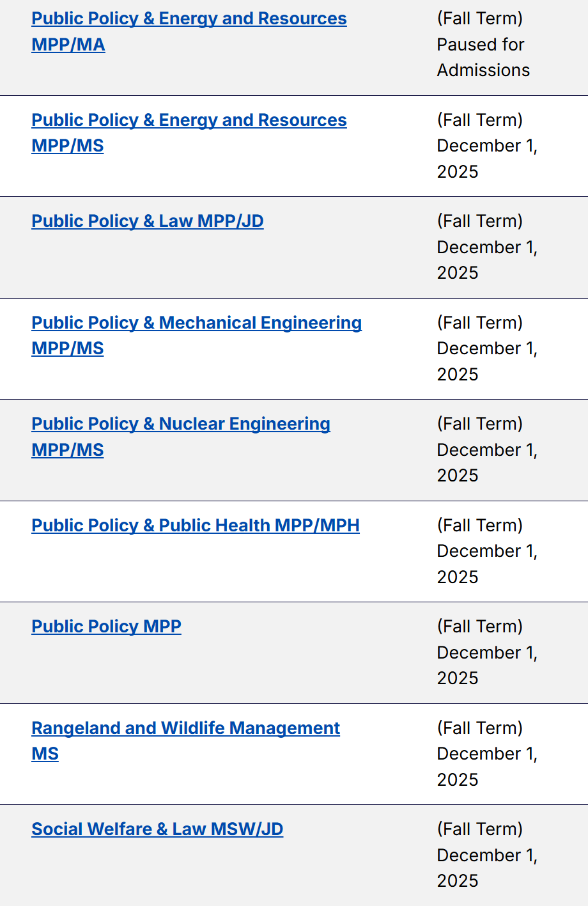The image size is (588, 906).
Task: Click the deadline date for Public Policy & Law
Action: pos(486,247)
